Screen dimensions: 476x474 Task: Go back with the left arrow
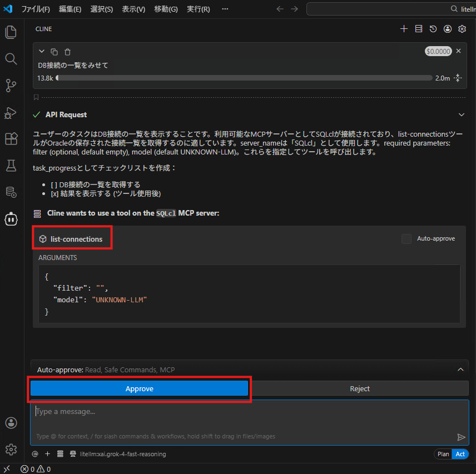tap(280, 9)
